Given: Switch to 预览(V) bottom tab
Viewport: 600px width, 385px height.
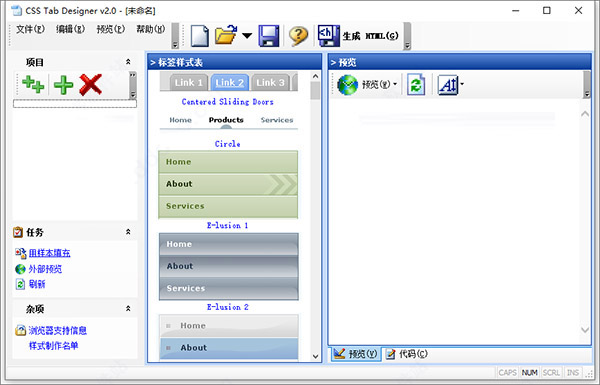Looking at the screenshot, I should point(356,354).
